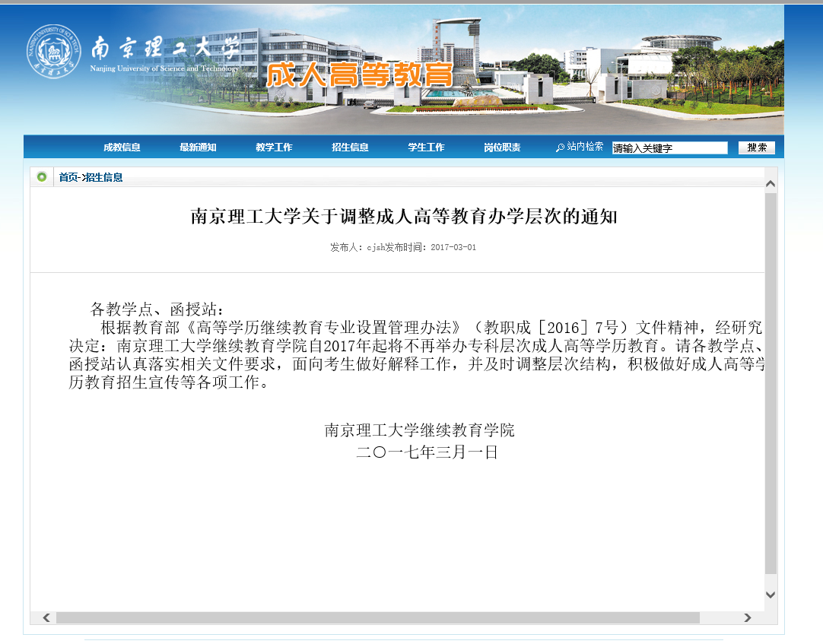Choose the 学生工作 navigation item
The height and width of the screenshot is (644, 823).
(426, 148)
